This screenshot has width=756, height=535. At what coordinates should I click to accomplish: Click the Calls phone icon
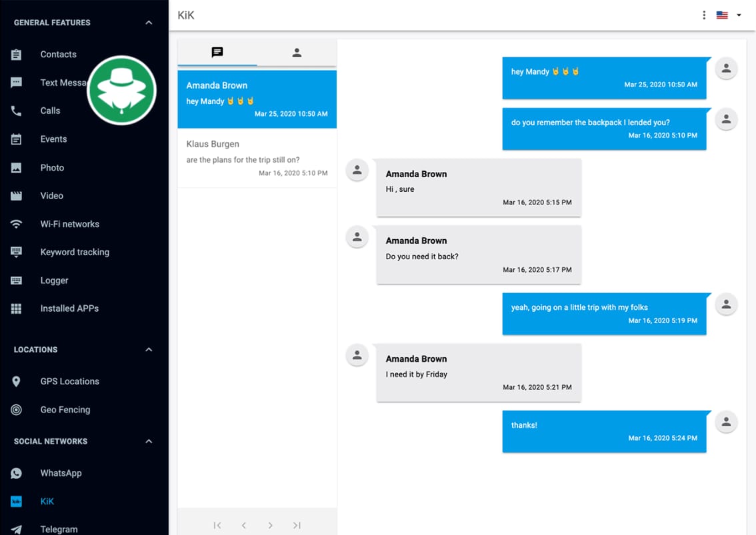[17, 111]
